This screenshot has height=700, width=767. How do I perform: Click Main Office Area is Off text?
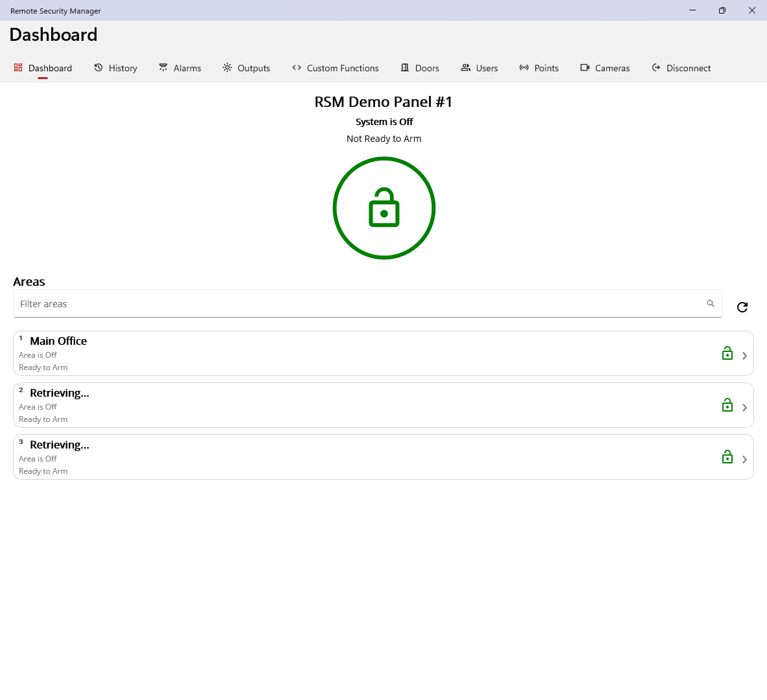click(x=38, y=355)
